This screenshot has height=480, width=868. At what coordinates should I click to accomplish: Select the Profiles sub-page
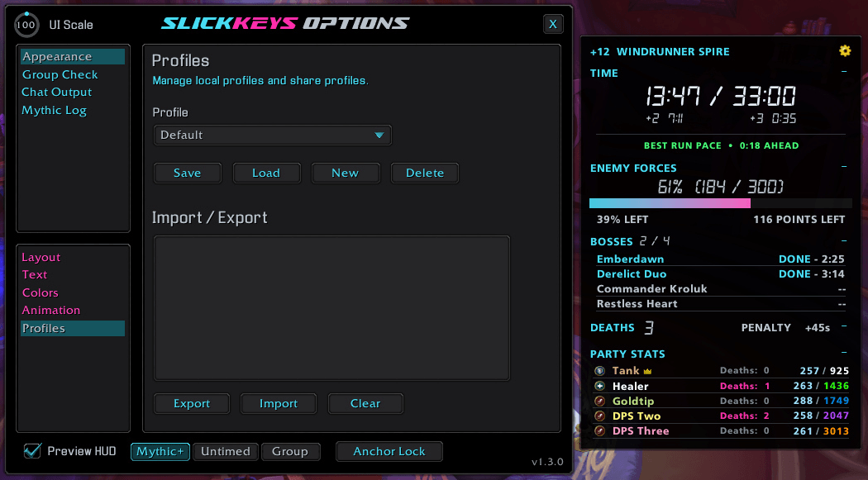coord(73,329)
